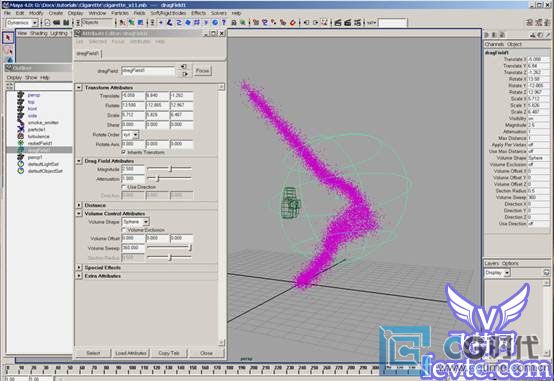Click the Go to output connection arrow icon
Viewport: 554px width, 381px height.
184,74
